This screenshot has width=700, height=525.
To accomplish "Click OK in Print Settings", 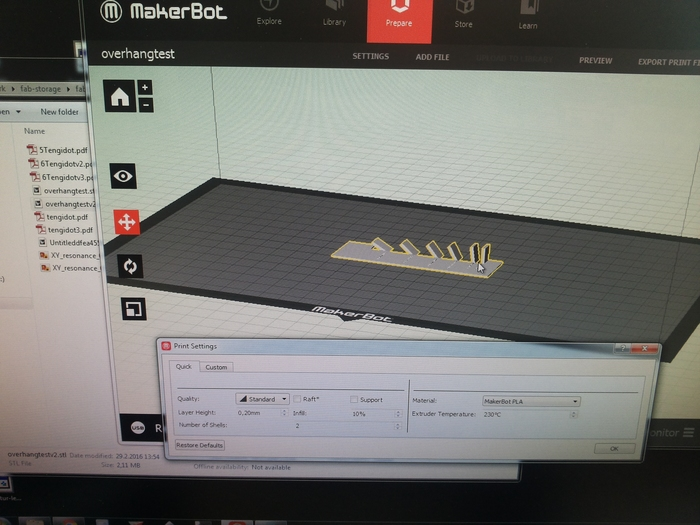I will pos(614,448).
